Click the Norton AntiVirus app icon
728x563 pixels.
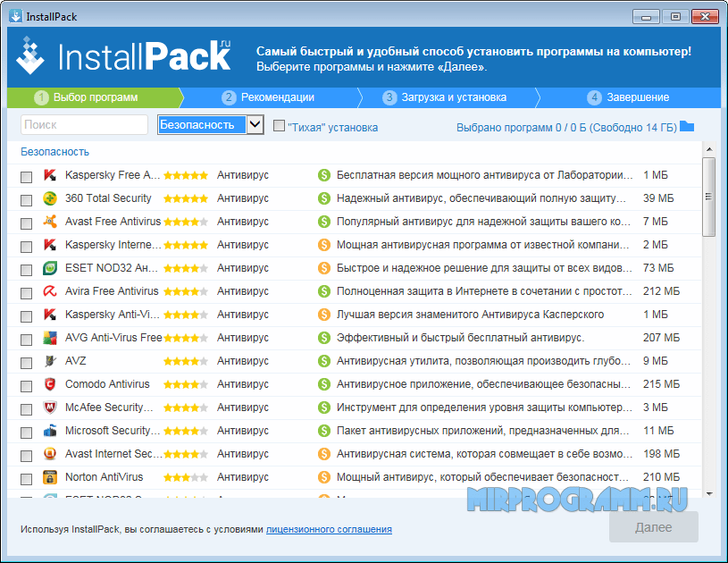point(50,477)
